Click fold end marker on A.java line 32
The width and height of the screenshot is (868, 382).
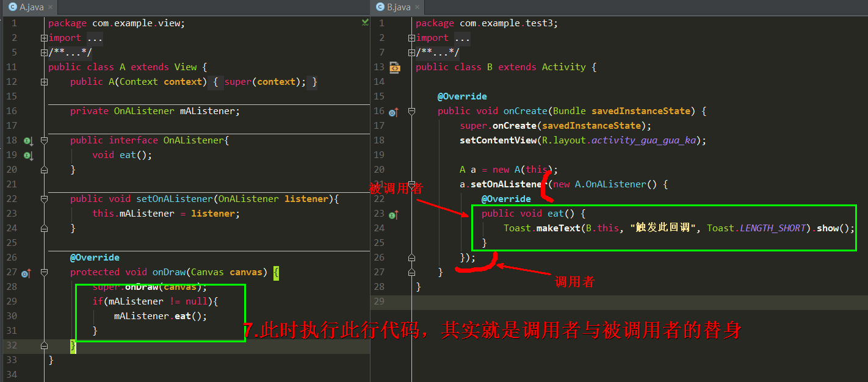[44, 345]
